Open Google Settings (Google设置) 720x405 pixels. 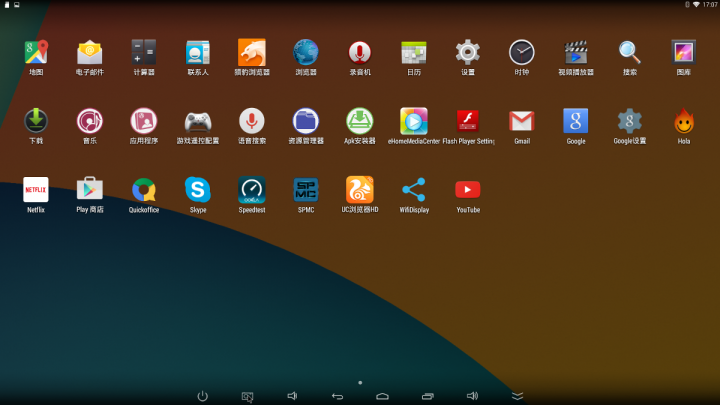[x=630, y=121]
